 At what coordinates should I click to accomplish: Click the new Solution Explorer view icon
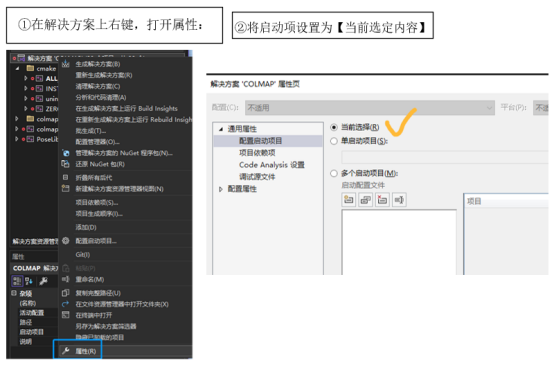pos(66,189)
